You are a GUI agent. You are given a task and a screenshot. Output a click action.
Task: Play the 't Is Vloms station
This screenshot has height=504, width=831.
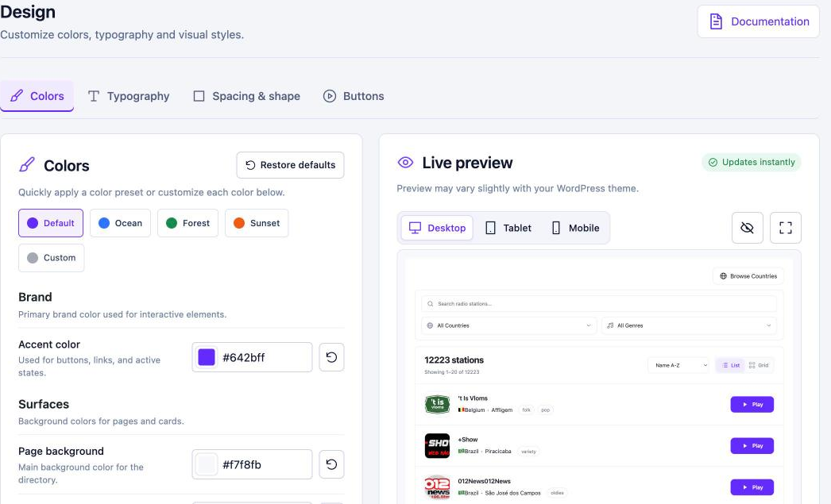click(752, 405)
